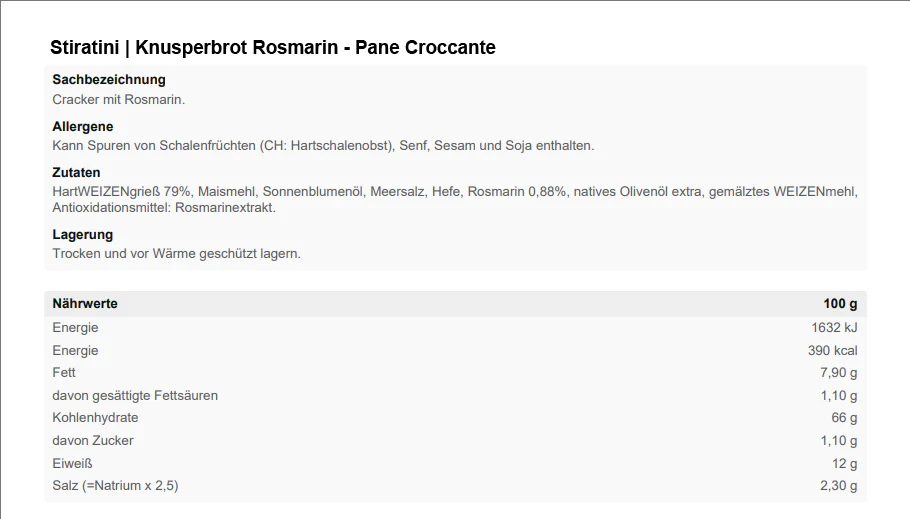This screenshot has width=910, height=519.
Task: Click the Zutaten heading
Action: [77, 173]
